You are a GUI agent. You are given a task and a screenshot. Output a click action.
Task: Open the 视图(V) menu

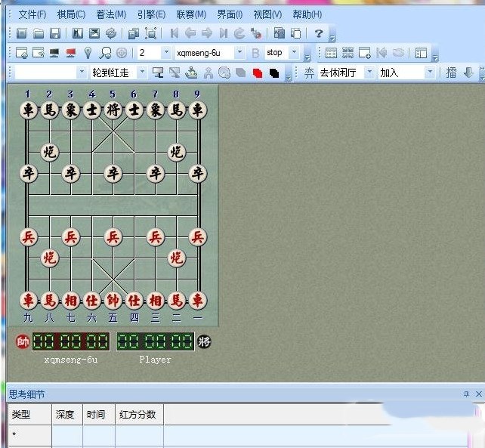coord(267,14)
